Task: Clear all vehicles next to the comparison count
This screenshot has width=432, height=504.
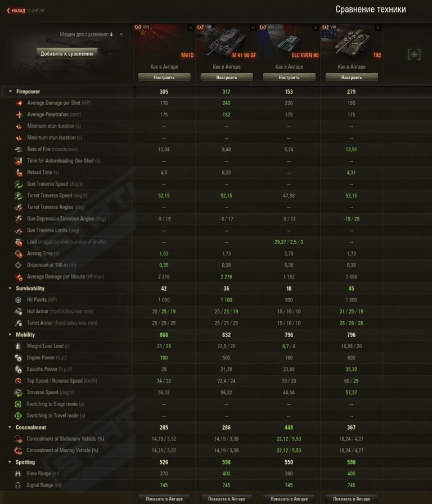Action: (x=121, y=34)
